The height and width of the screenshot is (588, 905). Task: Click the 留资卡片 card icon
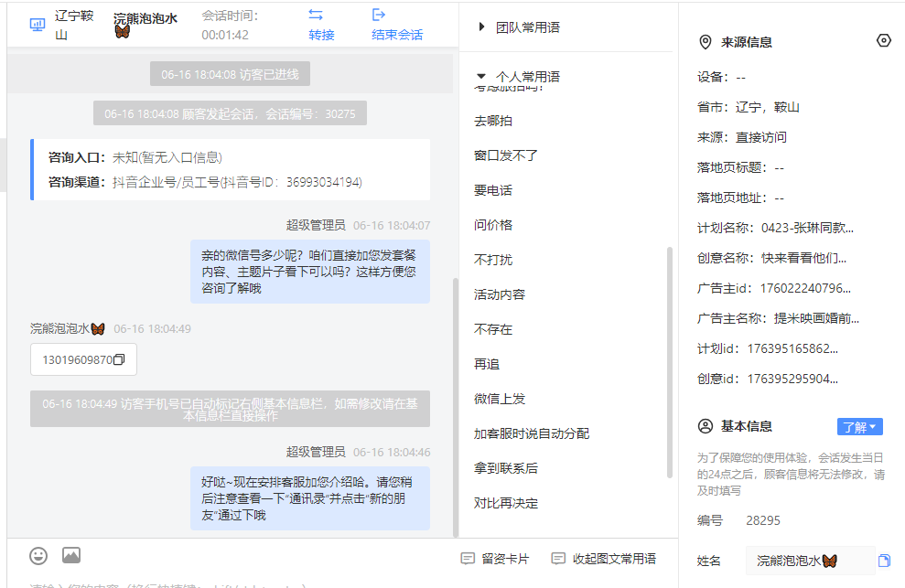click(x=468, y=559)
